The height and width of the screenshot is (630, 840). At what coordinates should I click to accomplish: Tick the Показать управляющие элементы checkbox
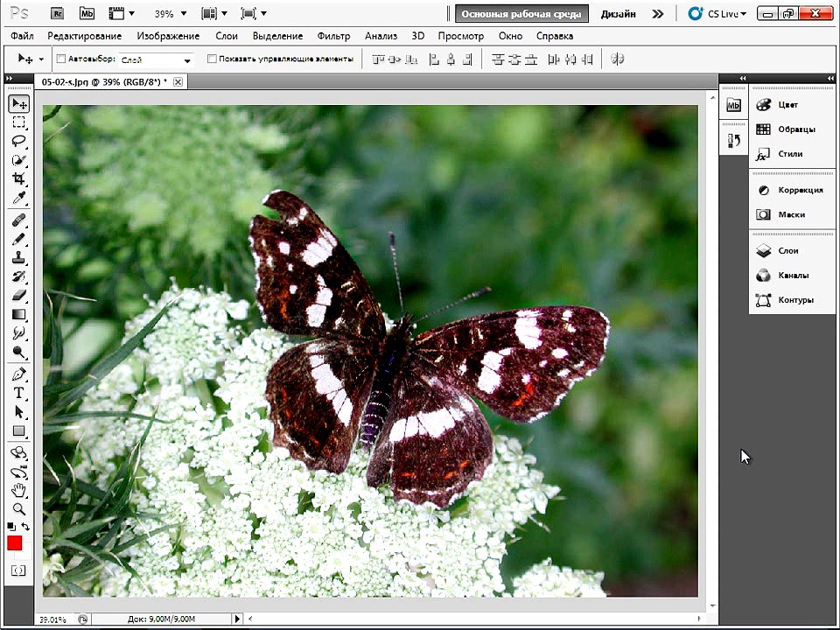(212, 59)
